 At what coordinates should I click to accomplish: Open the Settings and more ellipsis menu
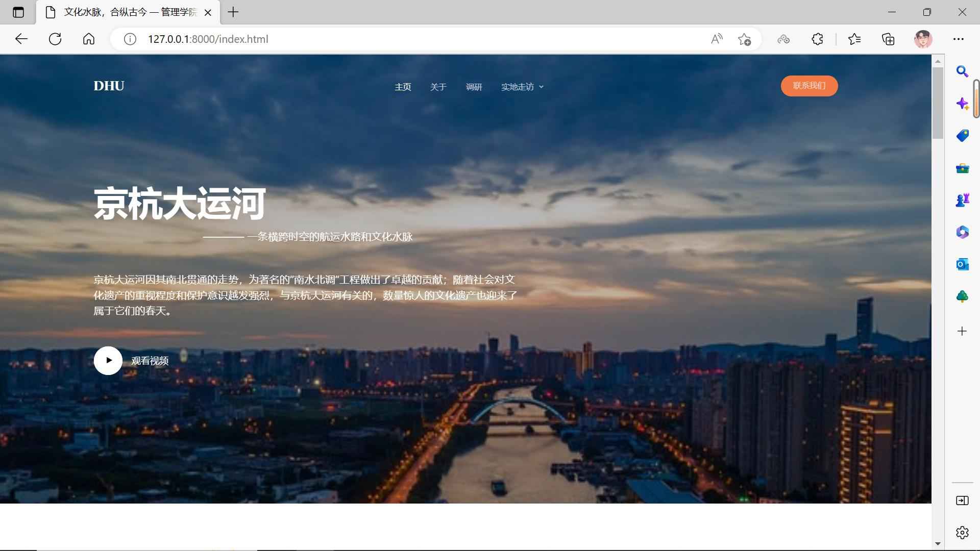[x=958, y=39]
